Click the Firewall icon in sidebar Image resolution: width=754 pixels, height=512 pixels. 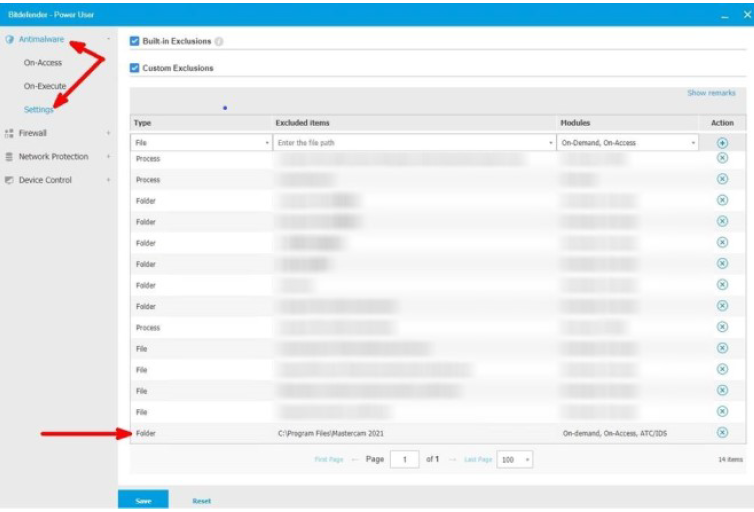pyautogui.click(x=9, y=133)
